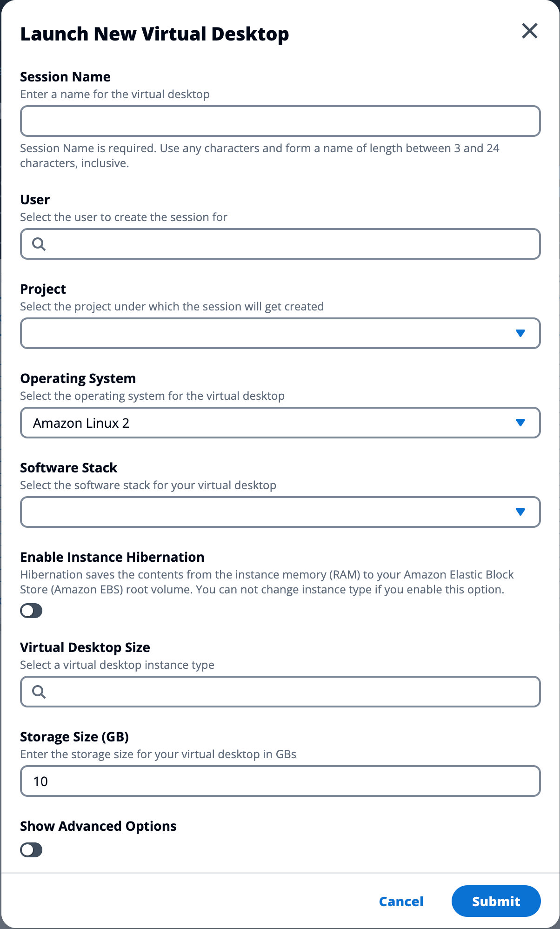
Task: Click the Storage Size (GB) section label
Action: (x=75, y=737)
